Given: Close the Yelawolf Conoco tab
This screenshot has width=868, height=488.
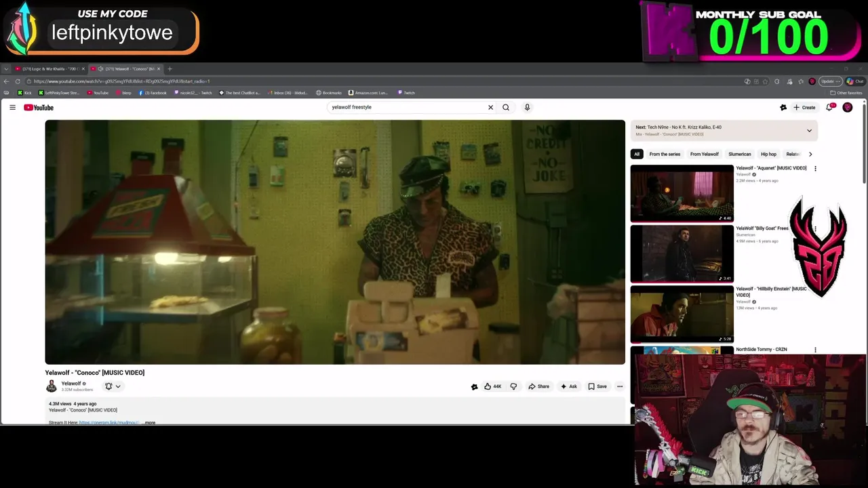Looking at the screenshot, I should coord(158,68).
